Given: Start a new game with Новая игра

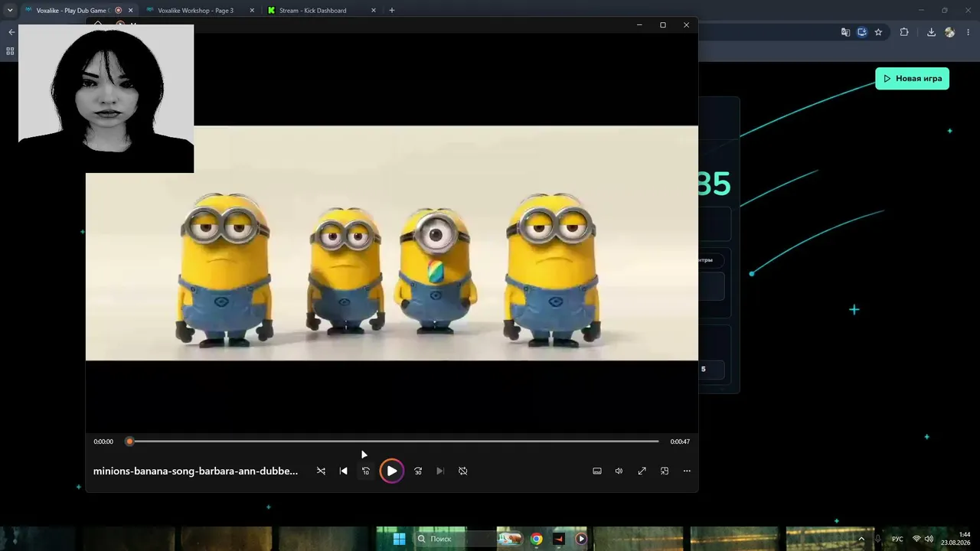Looking at the screenshot, I should 912,78.
